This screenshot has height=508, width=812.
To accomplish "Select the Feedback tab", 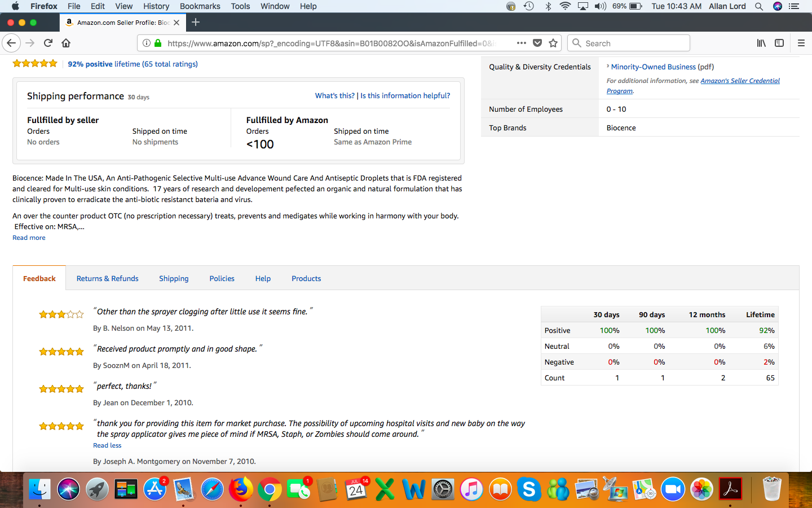I will [x=39, y=278].
